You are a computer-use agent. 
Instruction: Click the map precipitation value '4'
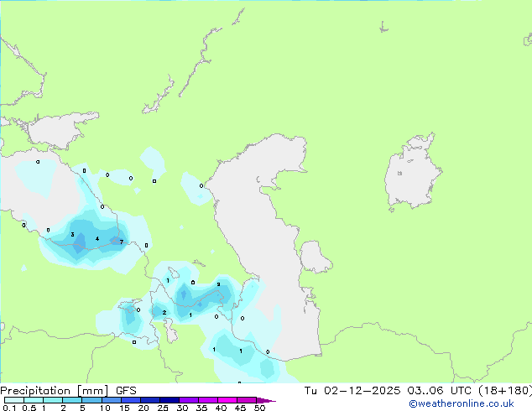point(97,239)
